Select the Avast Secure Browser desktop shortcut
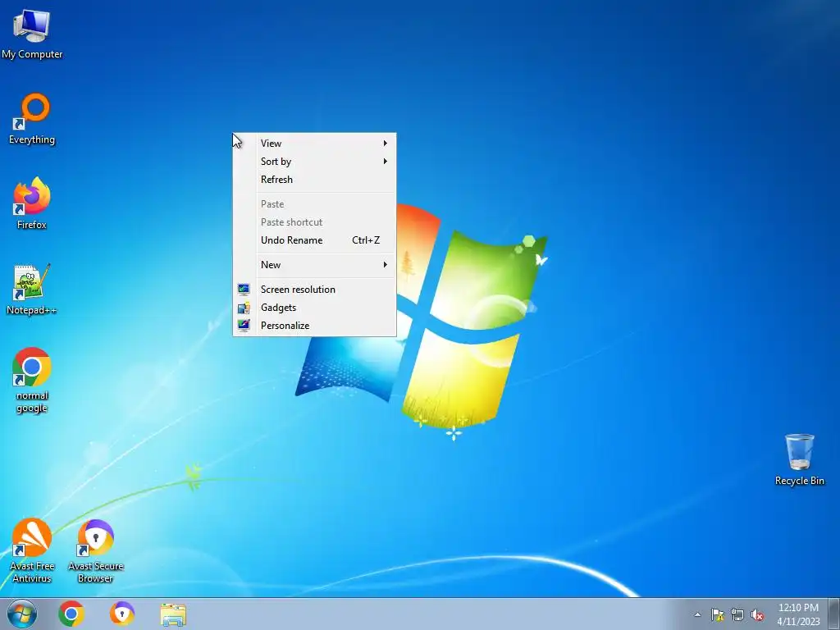Viewport: 840px width, 630px height. 95,550
